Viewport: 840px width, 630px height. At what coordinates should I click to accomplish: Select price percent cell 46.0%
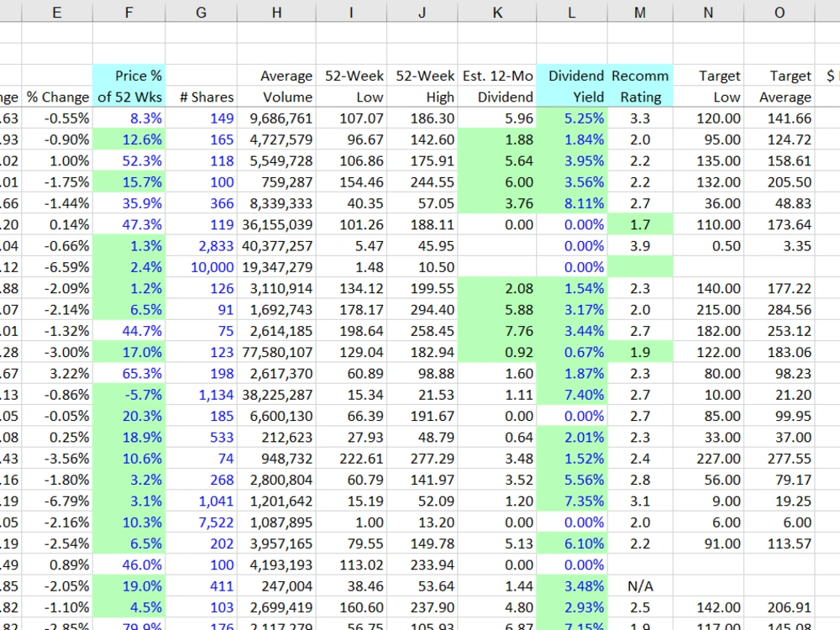[129, 564]
